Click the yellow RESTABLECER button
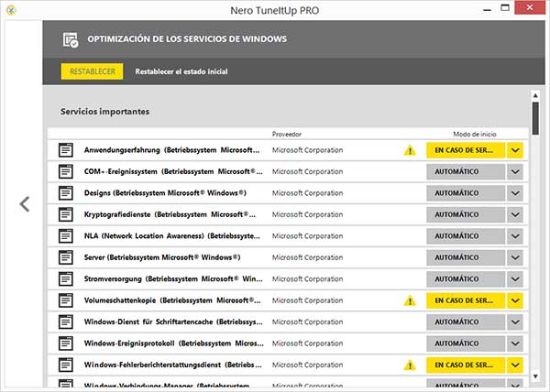Image resolution: width=550 pixels, height=392 pixels. click(92, 71)
